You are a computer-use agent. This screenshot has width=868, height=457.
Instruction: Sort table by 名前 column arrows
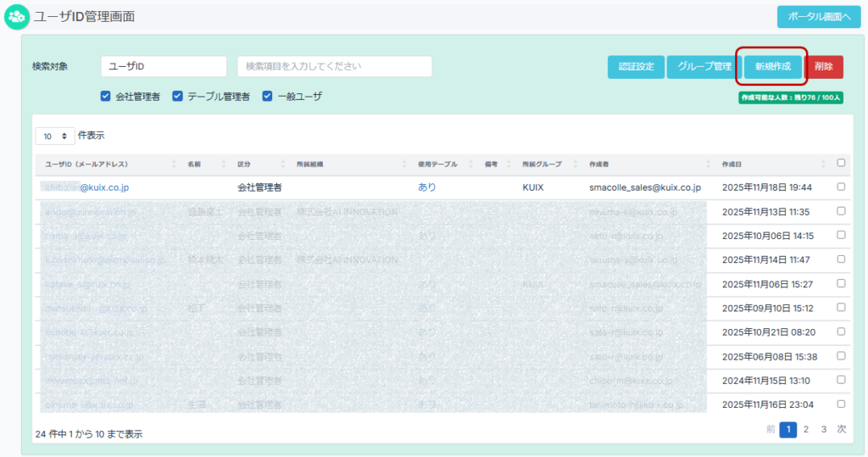pyautogui.click(x=224, y=164)
